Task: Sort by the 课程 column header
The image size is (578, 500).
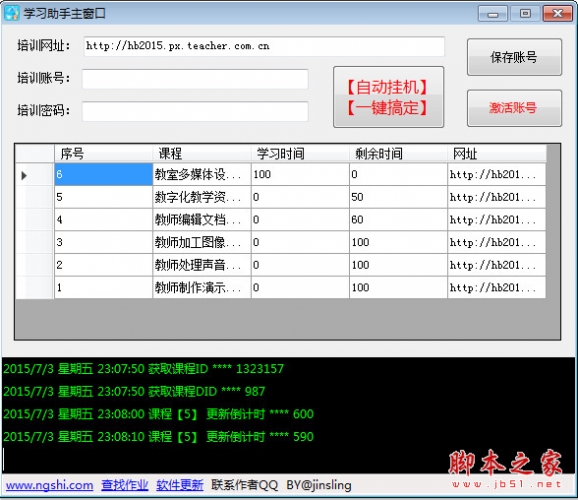Action: [202, 154]
